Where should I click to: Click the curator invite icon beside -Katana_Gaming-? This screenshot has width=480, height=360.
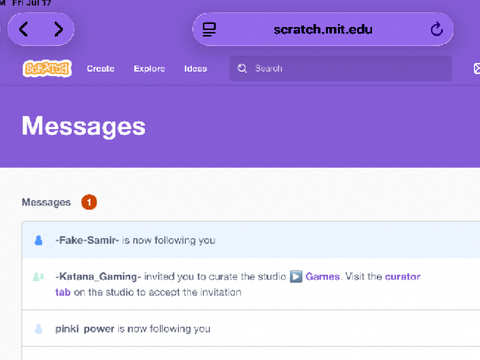pos(38,276)
